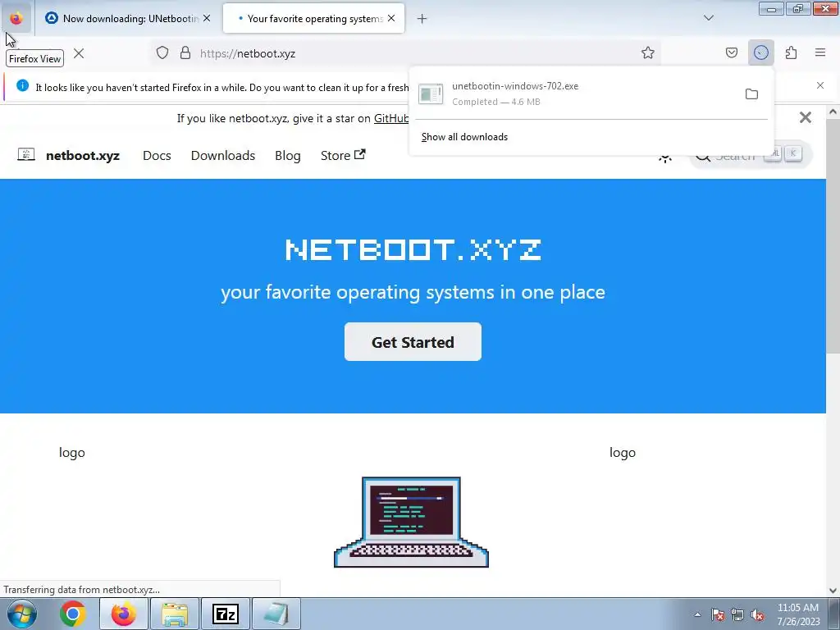Click the URL address bar
This screenshot has width=840, height=630.
point(407,53)
